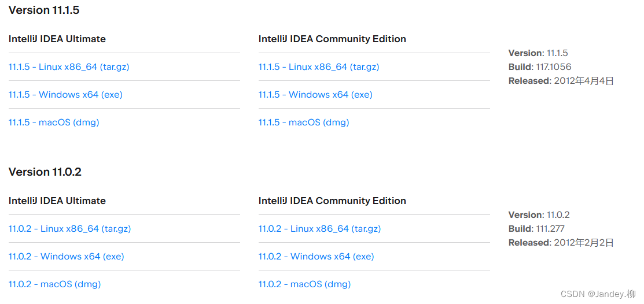Download Ultimate 11.1.5 Windows x64 exe
Image resolution: width=644 pixels, height=304 pixels.
pos(65,95)
